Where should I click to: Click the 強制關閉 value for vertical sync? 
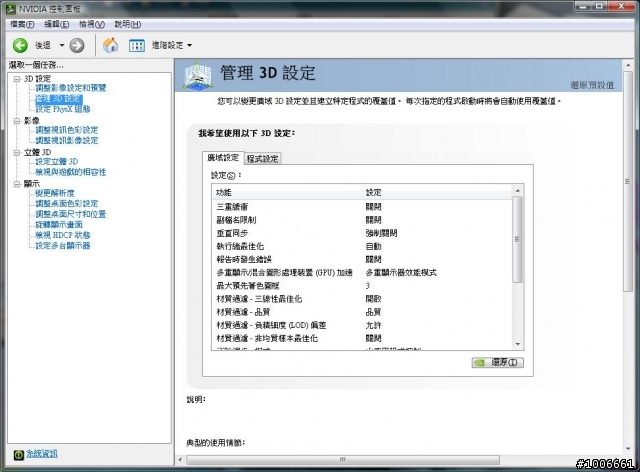coord(381,233)
